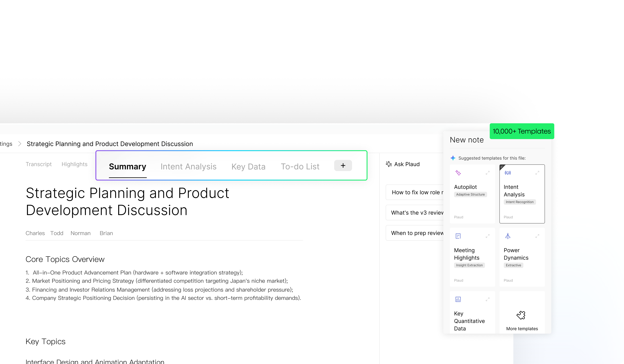Open the Transcript tab
The height and width of the screenshot is (364, 624).
click(39, 164)
